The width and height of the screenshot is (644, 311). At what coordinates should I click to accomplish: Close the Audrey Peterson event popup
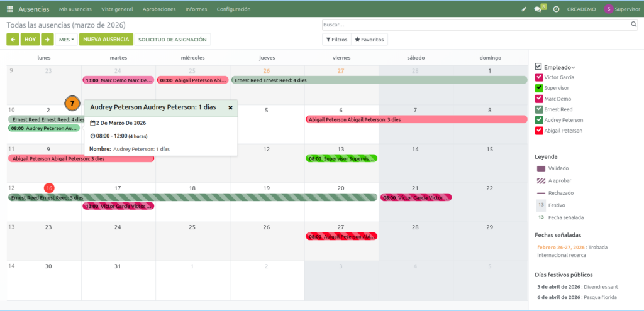click(x=230, y=107)
